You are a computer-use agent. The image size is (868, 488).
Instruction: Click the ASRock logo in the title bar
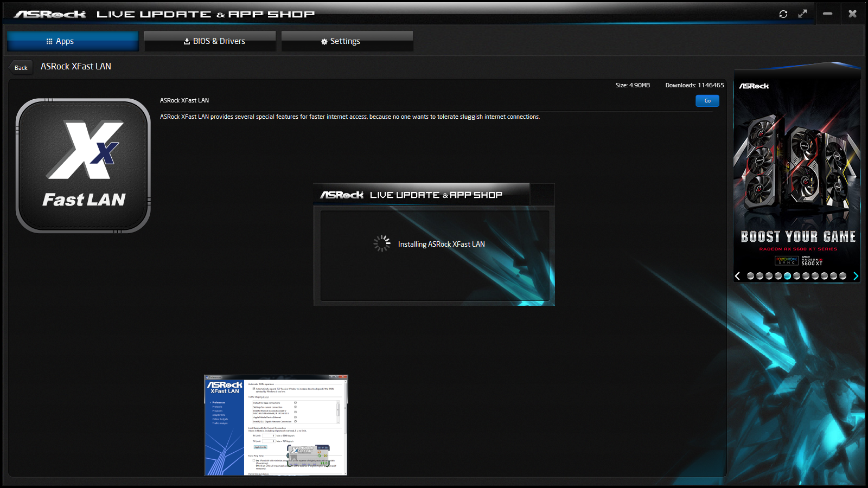(x=50, y=14)
